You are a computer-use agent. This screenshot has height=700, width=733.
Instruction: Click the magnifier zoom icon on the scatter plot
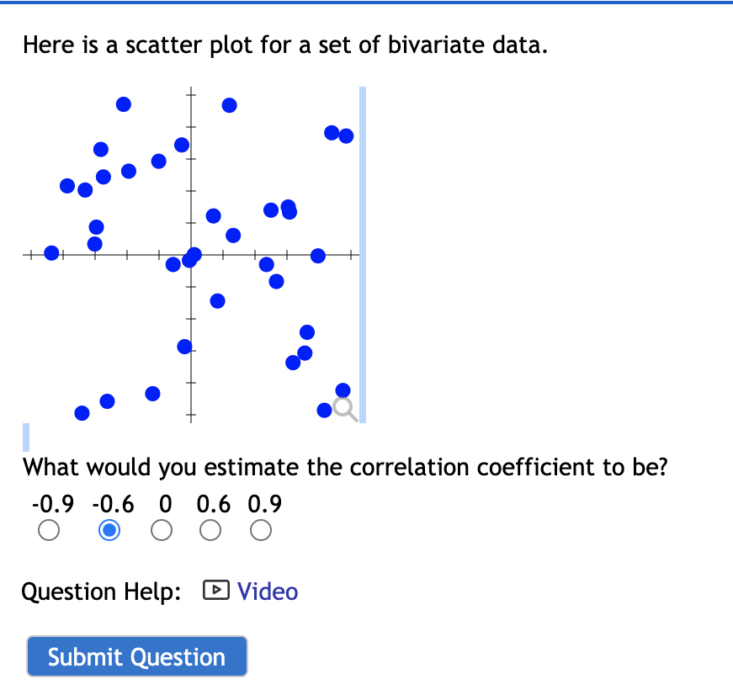pos(343,409)
